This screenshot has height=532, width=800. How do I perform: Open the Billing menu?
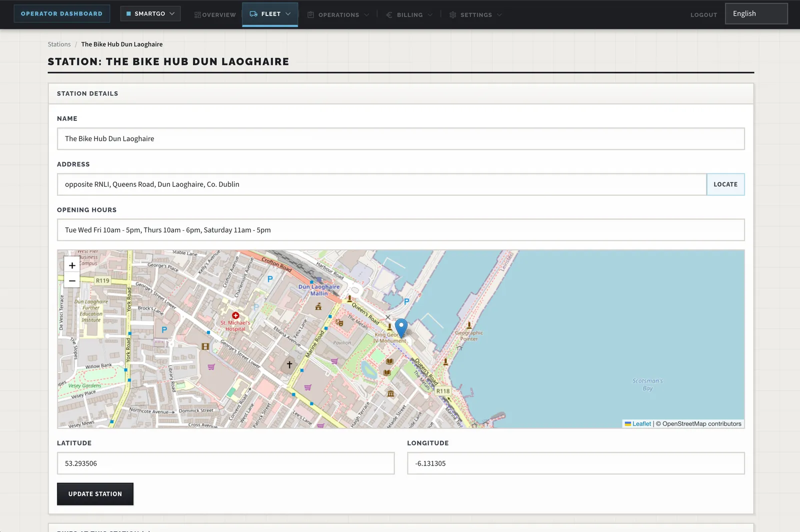409,15
